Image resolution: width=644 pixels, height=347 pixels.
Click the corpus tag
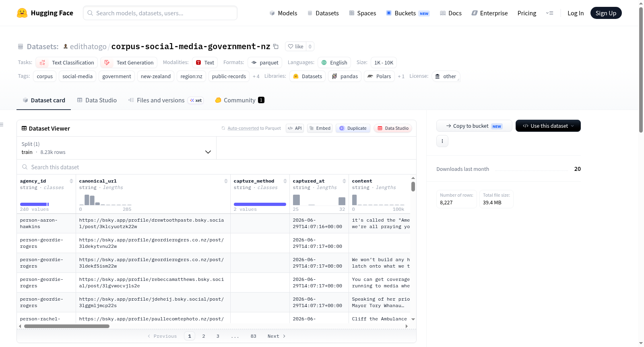pos(45,76)
